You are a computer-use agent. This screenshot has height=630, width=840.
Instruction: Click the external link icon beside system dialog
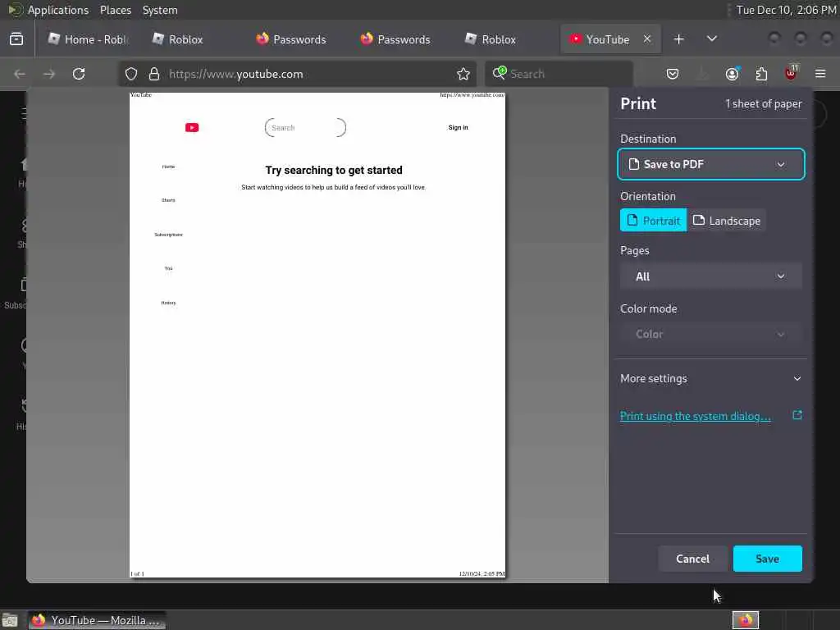797,415
